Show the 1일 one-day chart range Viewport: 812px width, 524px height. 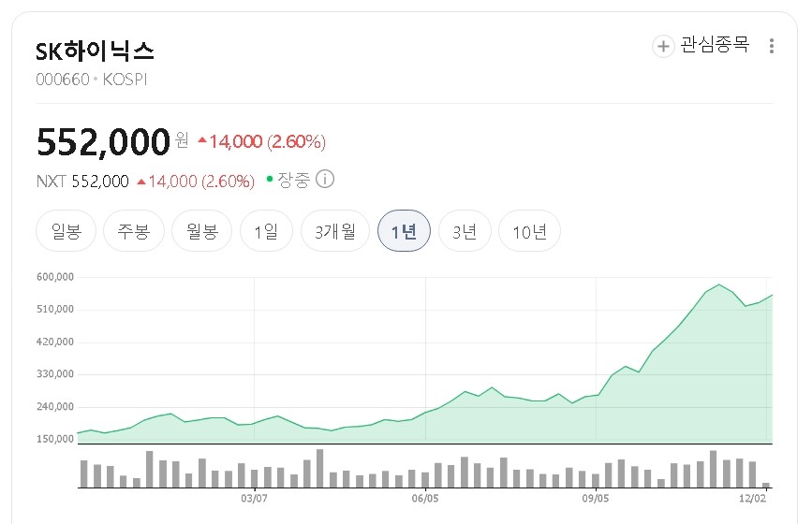pyautogui.click(x=266, y=231)
